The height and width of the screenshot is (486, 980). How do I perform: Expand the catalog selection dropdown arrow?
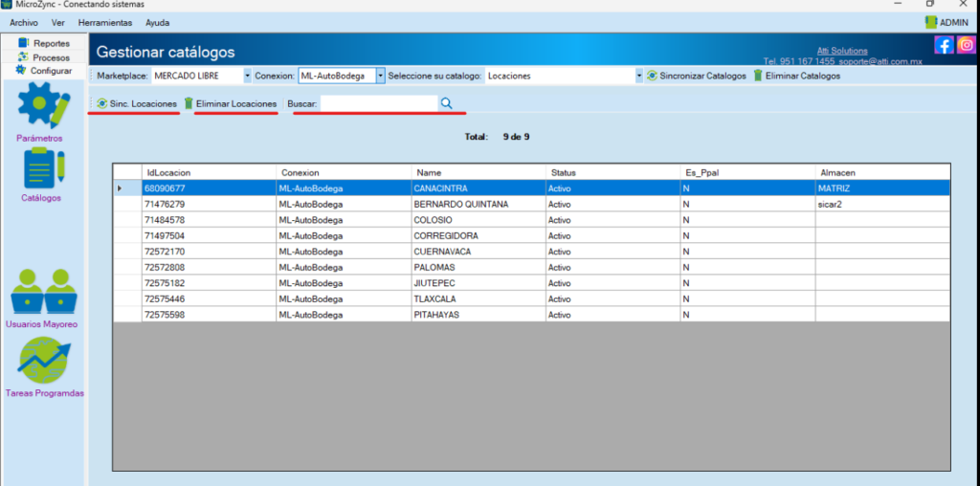[x=638, y=76]
